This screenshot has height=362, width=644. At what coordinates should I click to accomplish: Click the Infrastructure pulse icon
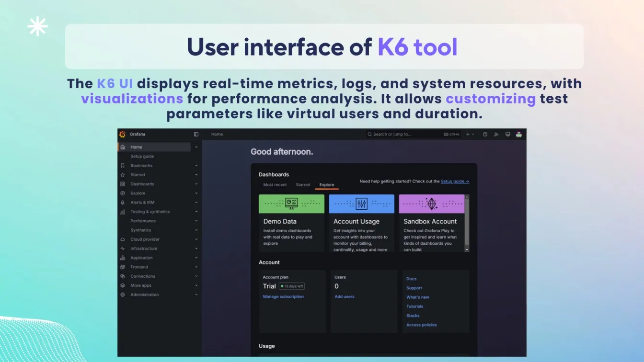(x=123, y=249)
